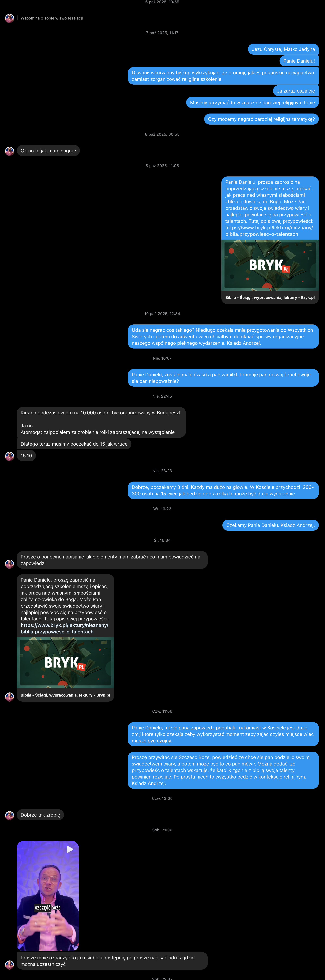Click avatar beside 'Proszę o ponowne napisanie' message
The height and width of the screenshot is (980, 325).
[10, 564]
